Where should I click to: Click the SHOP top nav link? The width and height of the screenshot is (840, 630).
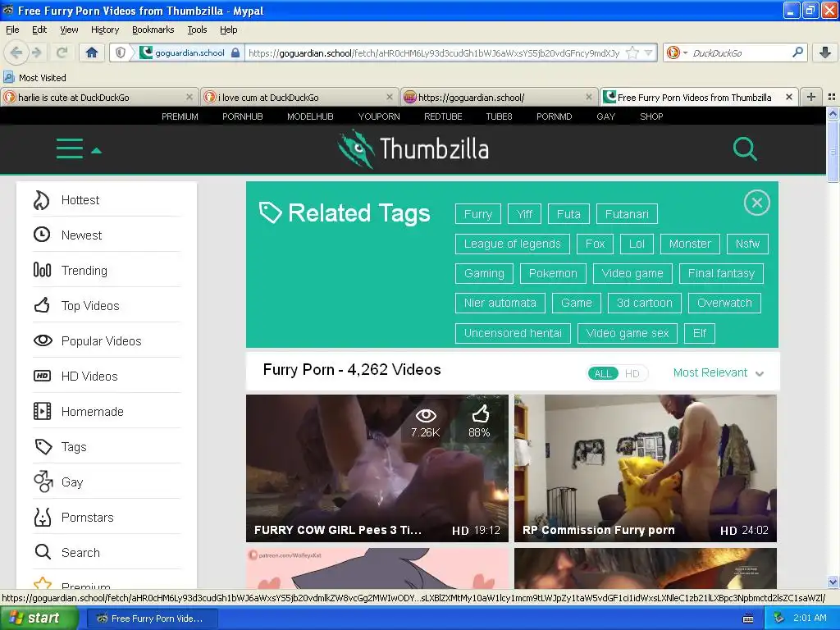coord(651,116)
